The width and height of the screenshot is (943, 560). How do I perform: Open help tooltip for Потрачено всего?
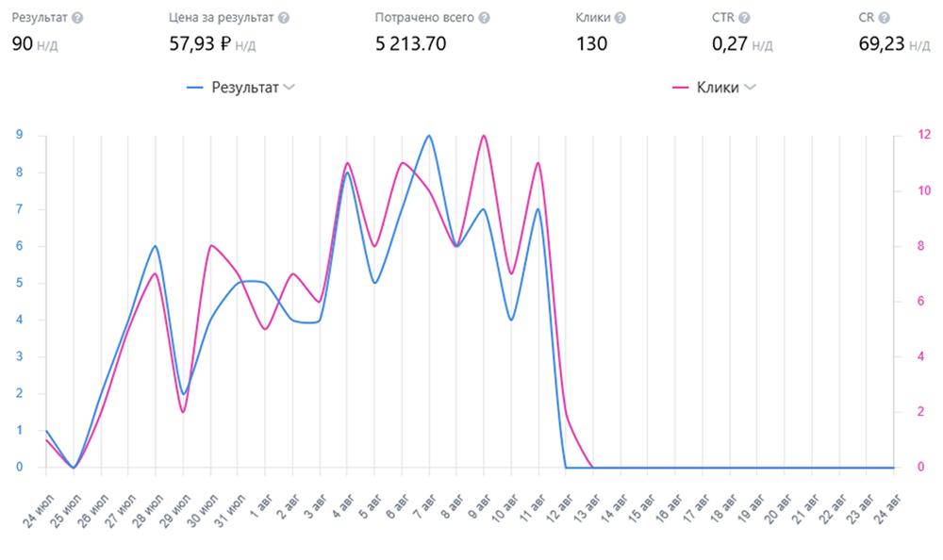pos(484,18)
